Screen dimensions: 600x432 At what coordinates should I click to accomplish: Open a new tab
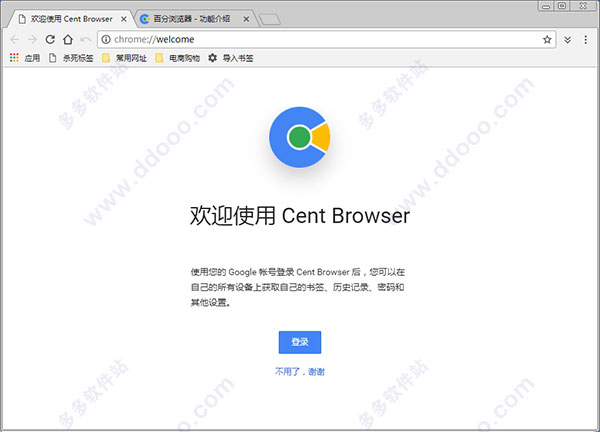[270, 20]
